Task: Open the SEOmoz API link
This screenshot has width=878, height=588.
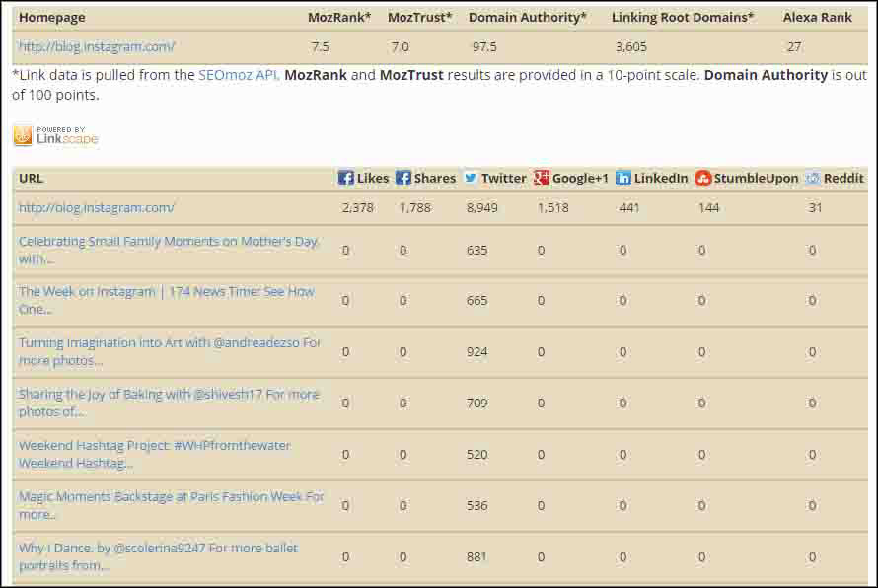Action: click(x=239, y=75)
